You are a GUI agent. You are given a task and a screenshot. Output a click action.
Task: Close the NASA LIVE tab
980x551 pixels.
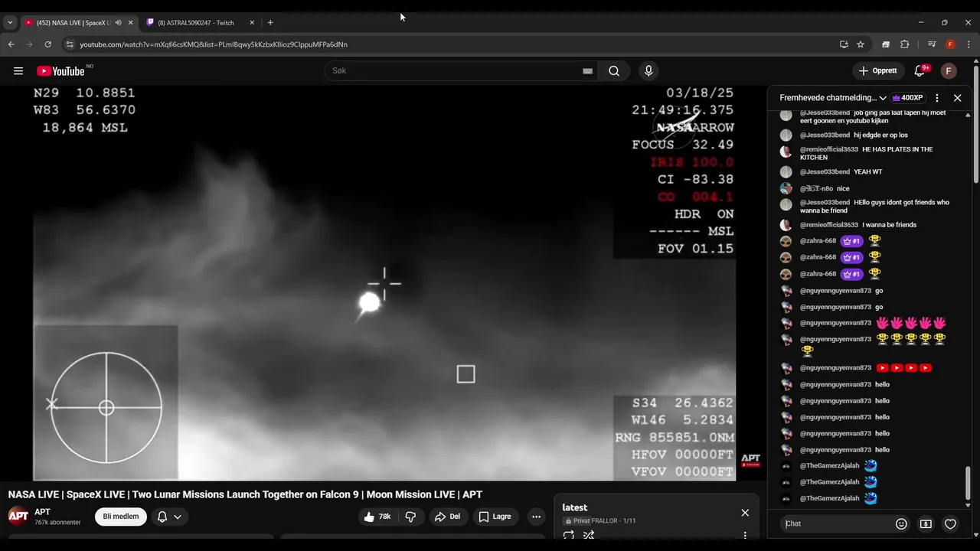tap(130, 23)
